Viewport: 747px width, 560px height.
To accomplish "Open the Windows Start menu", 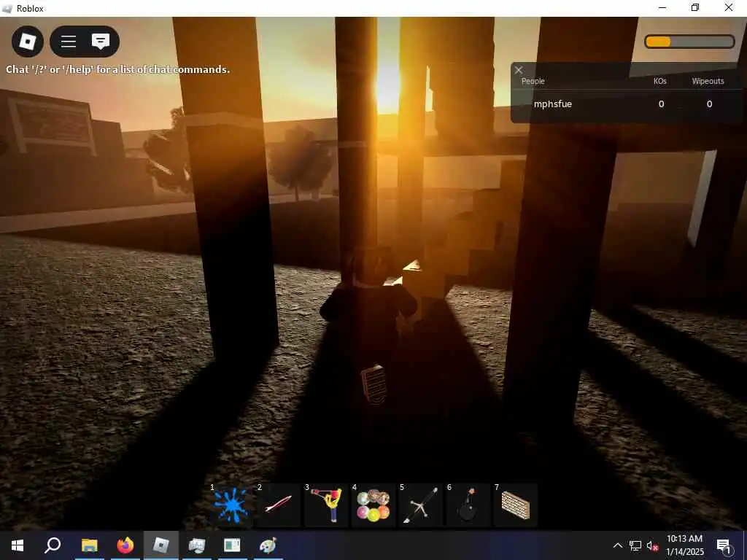I will click(x=18, y=545).
